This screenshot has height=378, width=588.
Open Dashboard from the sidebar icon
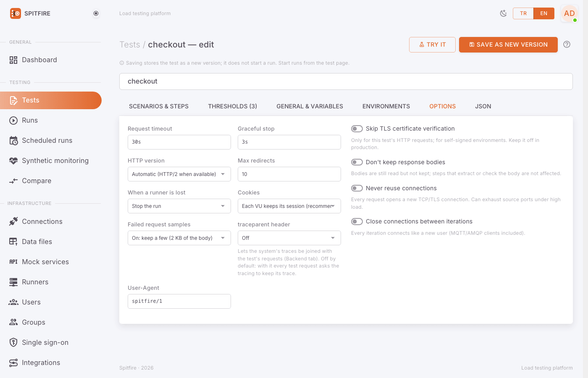[13, 60]
